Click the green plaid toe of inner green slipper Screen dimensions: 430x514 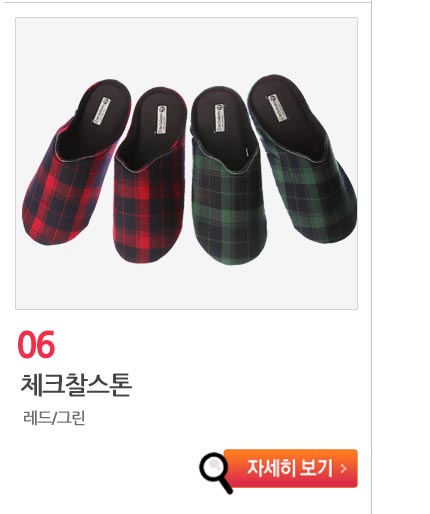pos(230,233)
